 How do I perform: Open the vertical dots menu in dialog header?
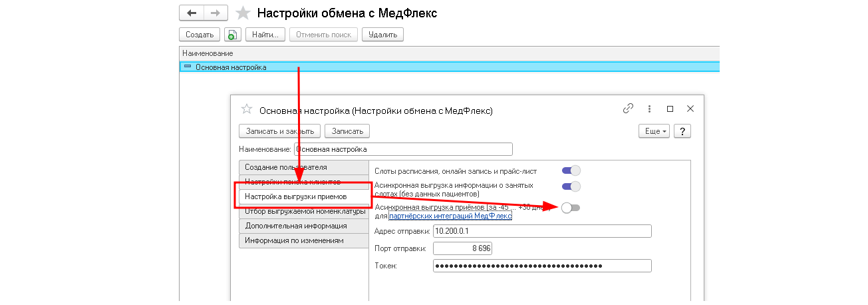[650, 109]
